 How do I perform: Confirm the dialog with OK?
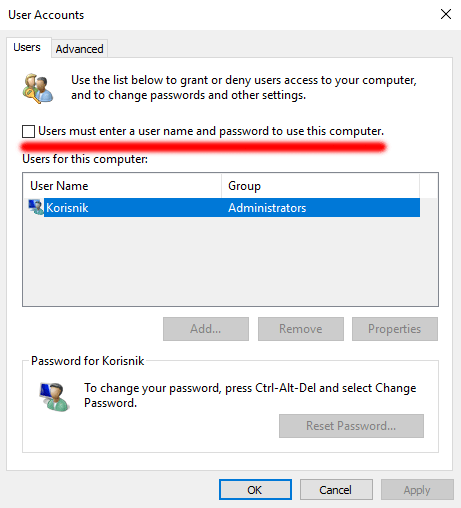[255, 490]
